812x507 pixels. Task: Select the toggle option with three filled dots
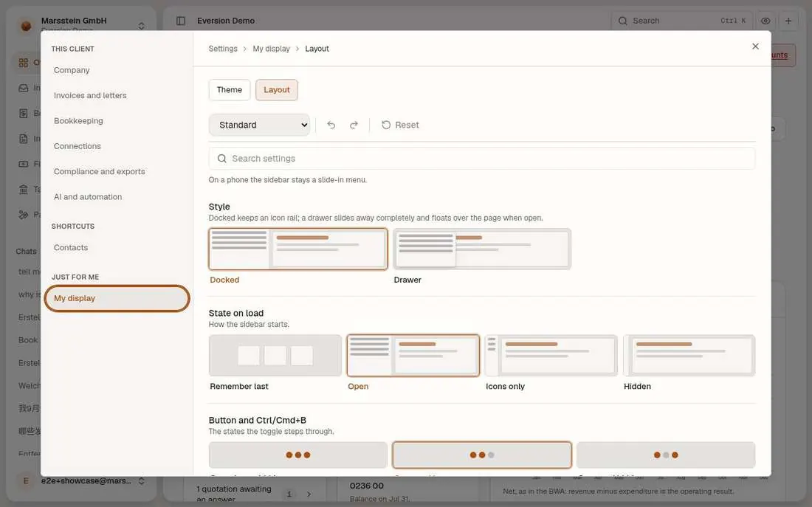297,455
